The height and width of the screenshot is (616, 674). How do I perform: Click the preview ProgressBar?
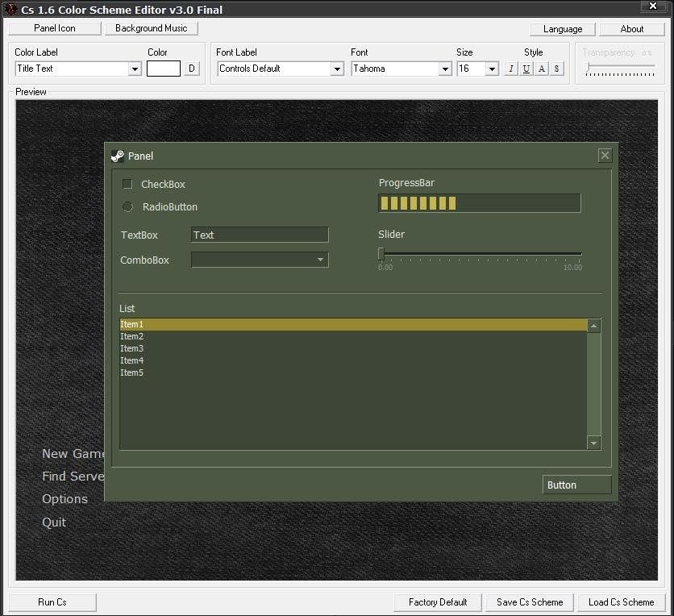(479, 203)
